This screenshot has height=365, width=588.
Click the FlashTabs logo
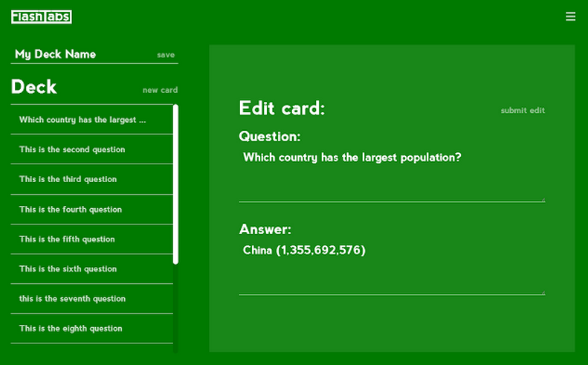41,17
